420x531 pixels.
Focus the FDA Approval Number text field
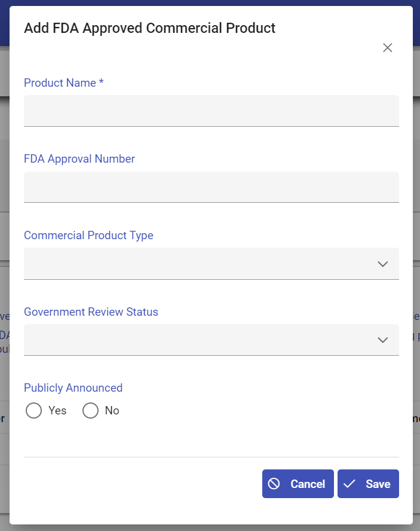pyautogui.click(x=211, y=187)
